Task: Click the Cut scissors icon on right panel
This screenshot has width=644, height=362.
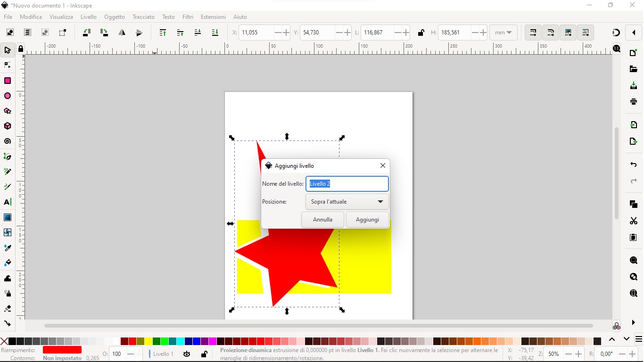Action: coord(633,221)
